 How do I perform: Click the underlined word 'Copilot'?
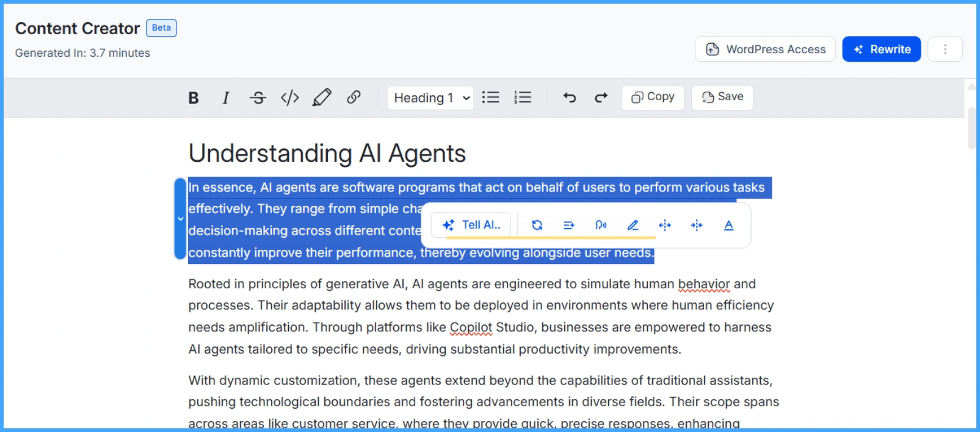click(471, 328)
